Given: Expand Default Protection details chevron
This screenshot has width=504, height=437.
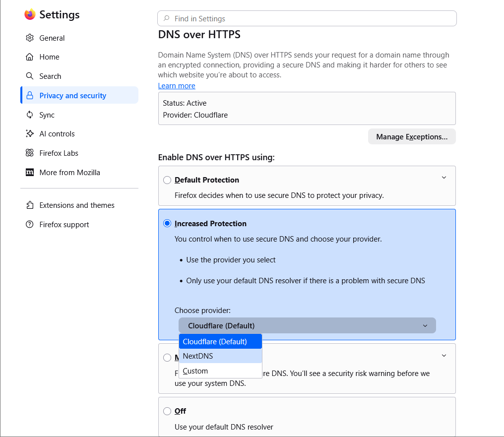Looking at the screenshot, I should (x=444, y=178).
